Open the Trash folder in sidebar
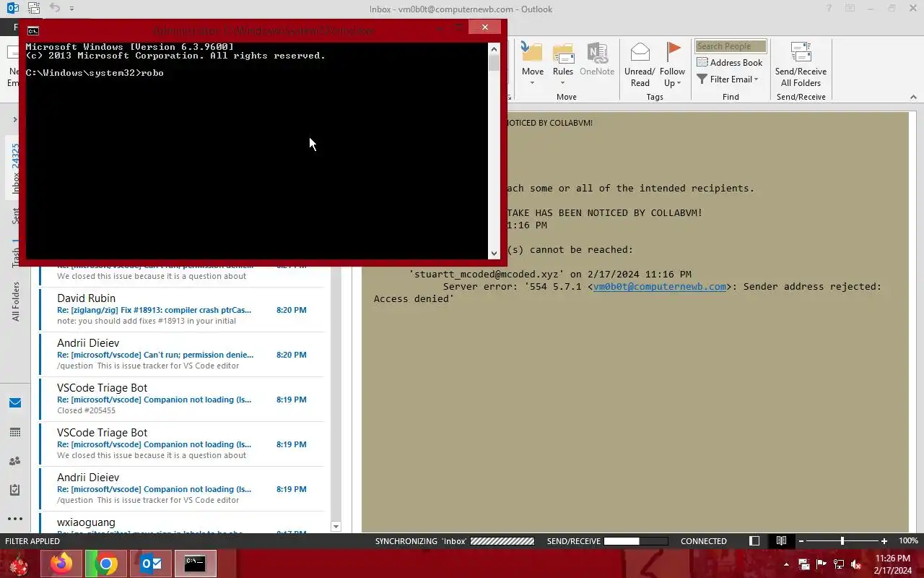The height and width of the screenshot is (578, 924). [15, 254]
